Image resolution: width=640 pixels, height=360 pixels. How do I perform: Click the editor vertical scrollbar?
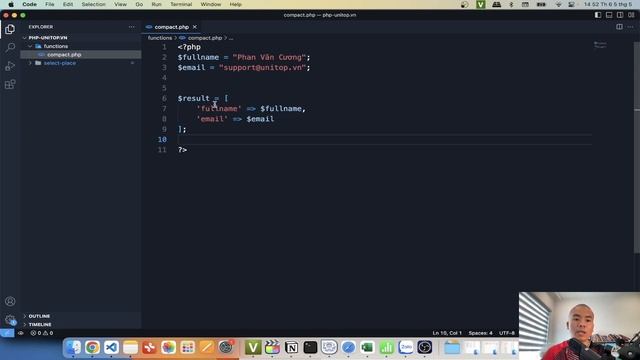pos(637,147)
